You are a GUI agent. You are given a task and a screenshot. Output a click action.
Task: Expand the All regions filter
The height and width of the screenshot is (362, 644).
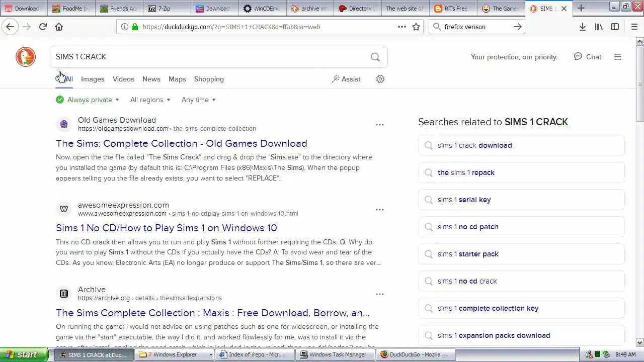[150, 100]
